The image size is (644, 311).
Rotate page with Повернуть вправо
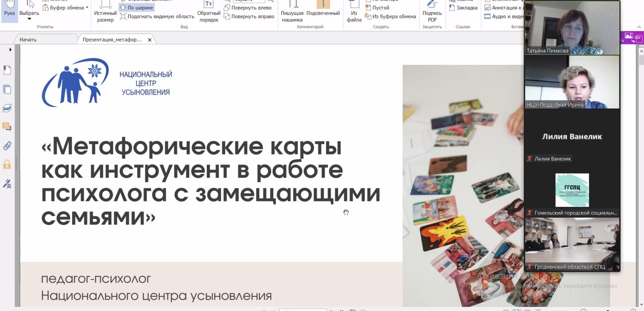[x=249, y=17]
